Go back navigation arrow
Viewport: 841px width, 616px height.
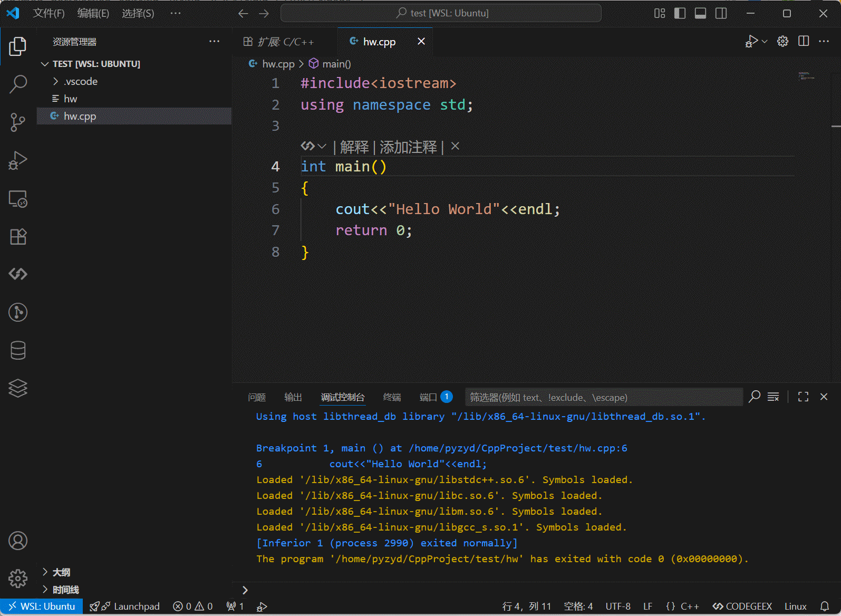(243, 13)
